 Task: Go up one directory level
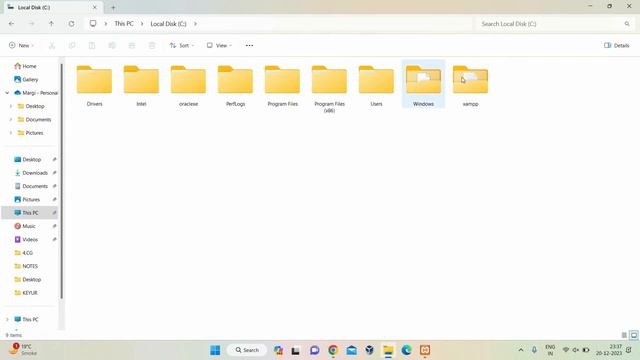(x=51, y=24)
